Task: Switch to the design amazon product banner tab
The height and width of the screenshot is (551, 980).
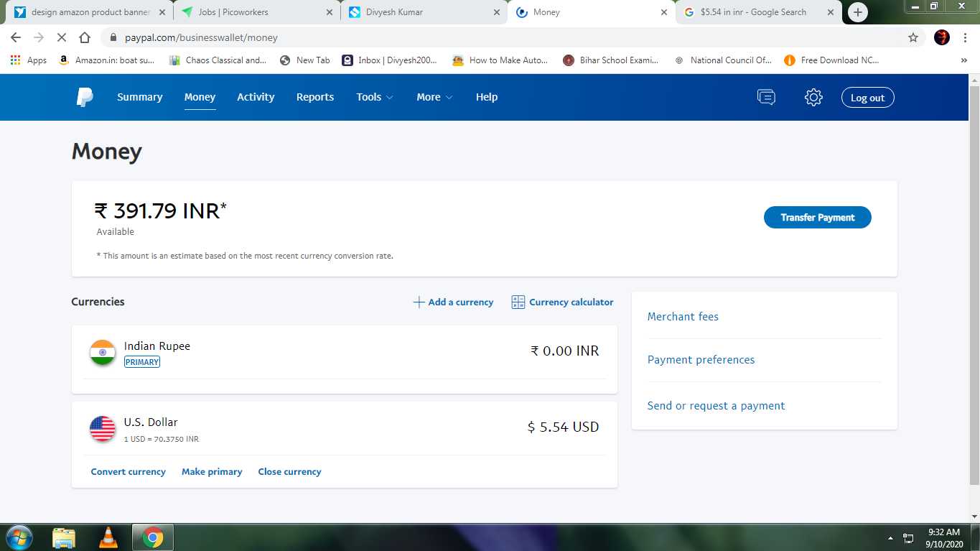Action: pos(90,12)
